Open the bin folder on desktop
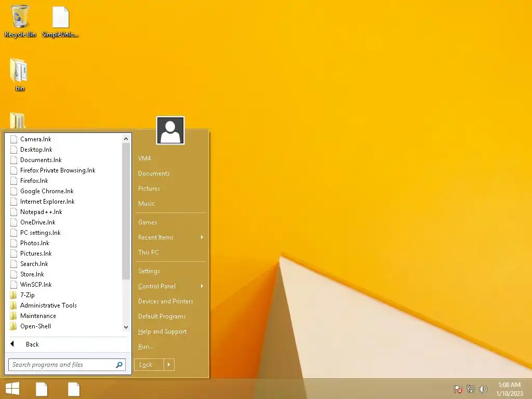Screen dimensions: 532x399 coord(19,75)
